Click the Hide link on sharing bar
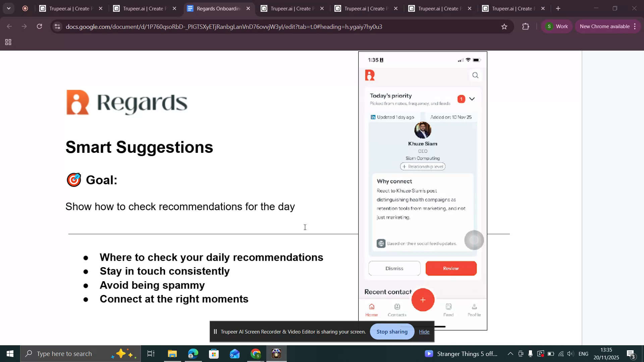The image size is (644, 362). [424, 331]
